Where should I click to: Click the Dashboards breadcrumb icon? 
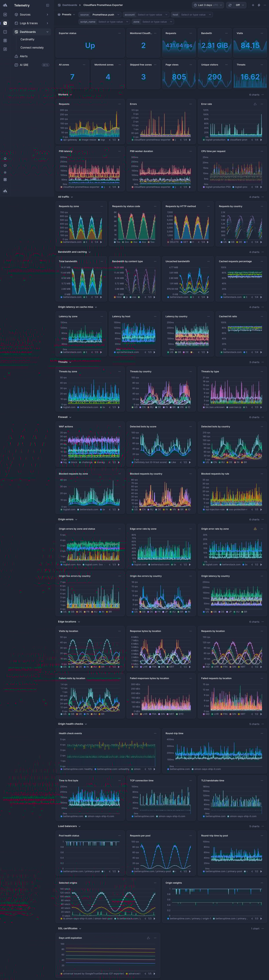tap(59, 5)
